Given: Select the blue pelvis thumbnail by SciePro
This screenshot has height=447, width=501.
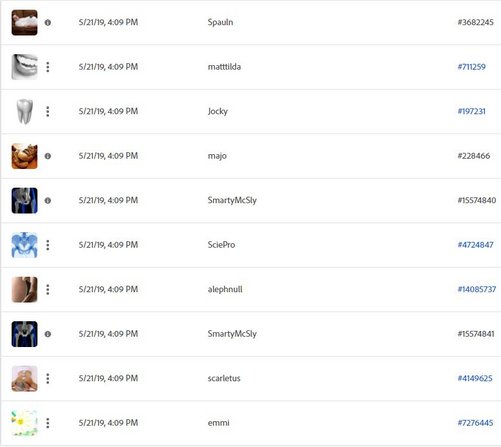Looking at the screenshot, I should pyautogui.click(x=25, y=245).
